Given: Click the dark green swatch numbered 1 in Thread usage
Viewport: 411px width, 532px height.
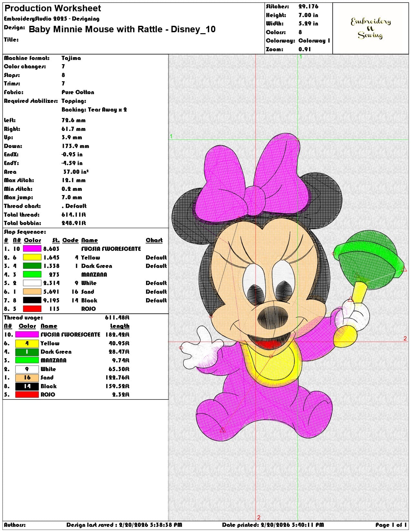Looking at the screenshot, I should (27, 351).
